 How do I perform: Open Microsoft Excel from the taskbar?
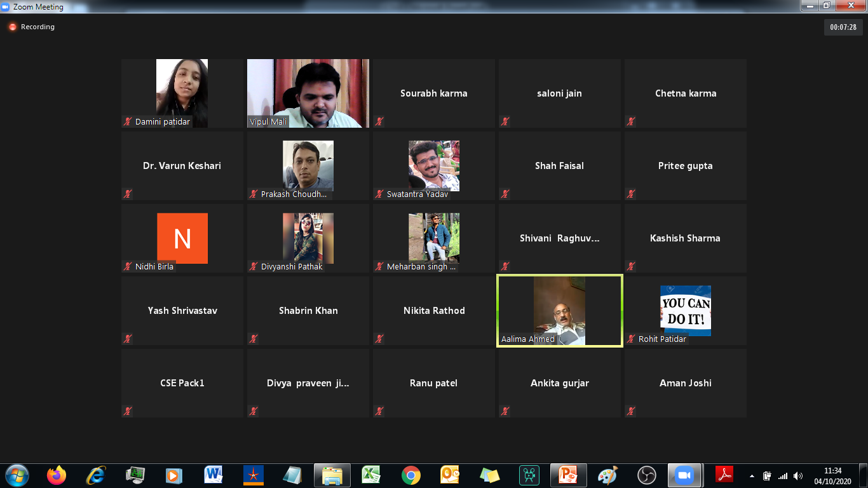point(371,475)
